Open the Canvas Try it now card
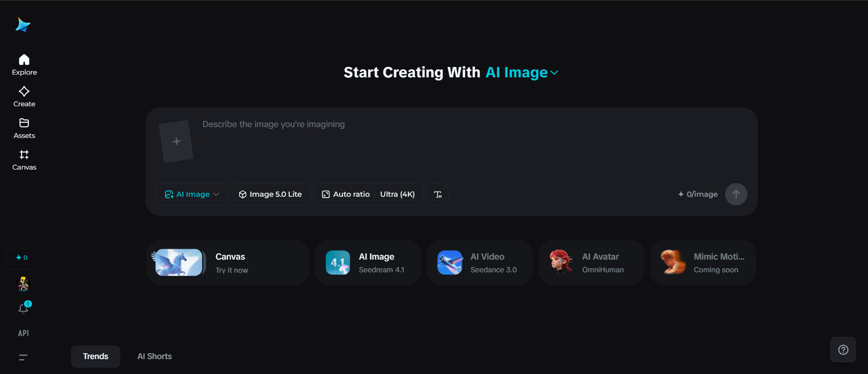The height and width of the screenshot is (374, 868). pyautogui.click(x=228, y=262)
